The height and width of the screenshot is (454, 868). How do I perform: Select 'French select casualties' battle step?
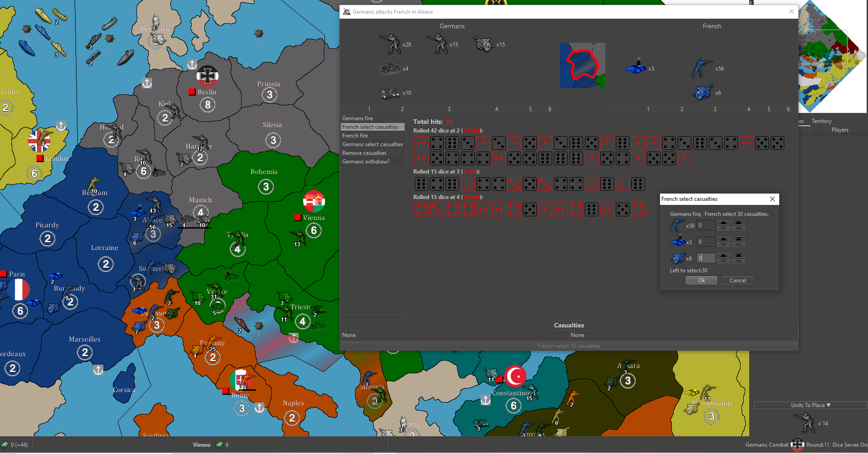coord(370,127)
